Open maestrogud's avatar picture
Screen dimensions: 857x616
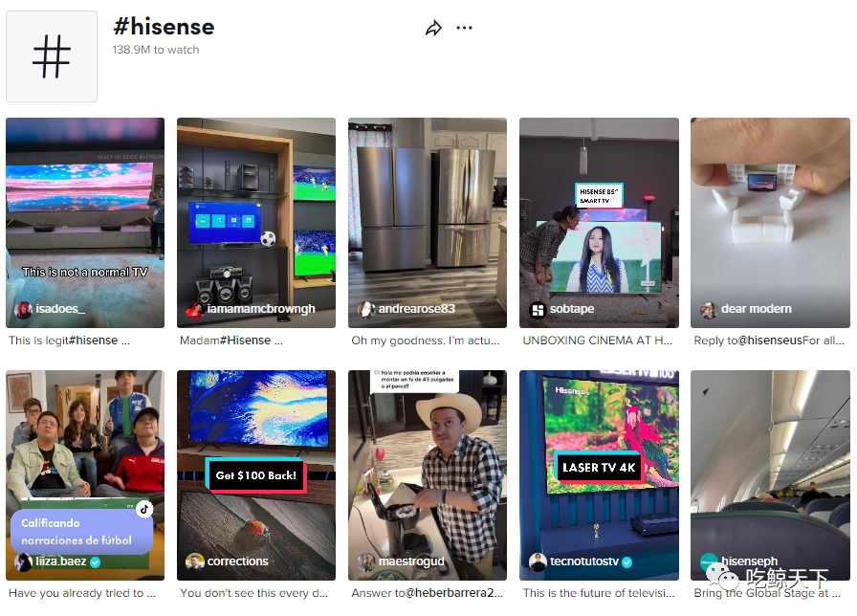coord(365,561)
